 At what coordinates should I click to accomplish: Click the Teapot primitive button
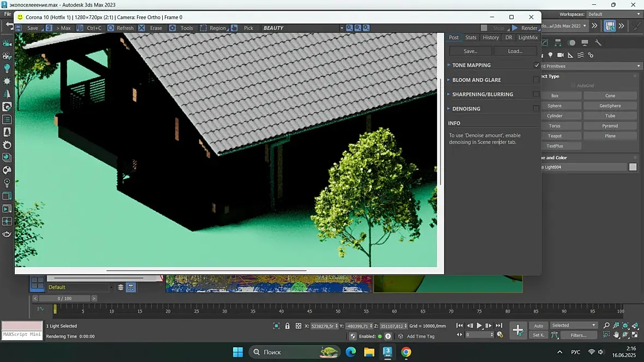(x=554, y=136)
